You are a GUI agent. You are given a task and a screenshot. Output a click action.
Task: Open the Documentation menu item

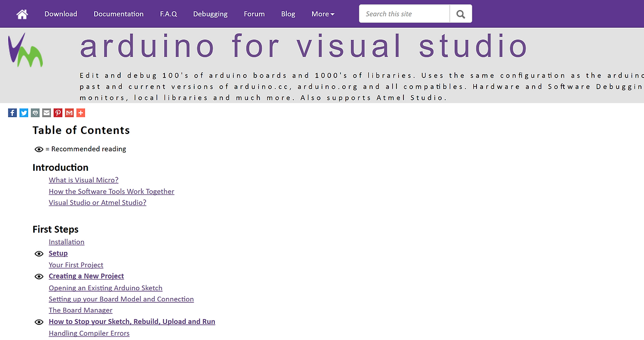click(119, 14)
